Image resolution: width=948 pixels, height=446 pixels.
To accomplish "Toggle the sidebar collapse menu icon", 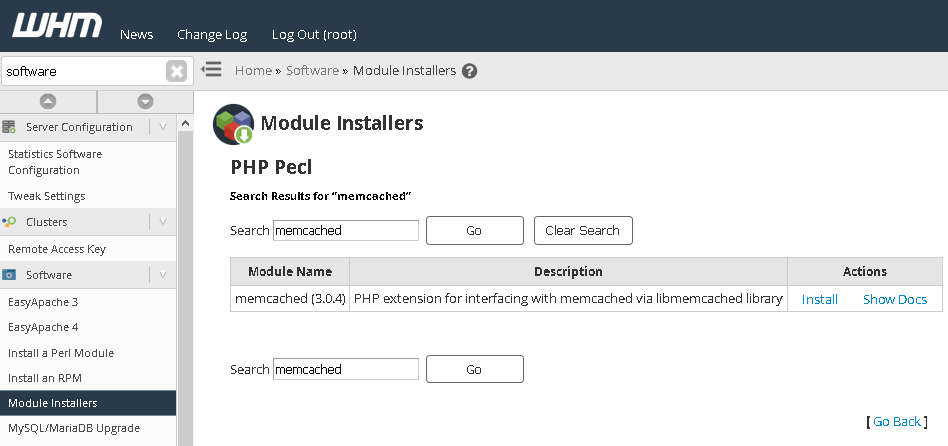I will coord(212,69).
